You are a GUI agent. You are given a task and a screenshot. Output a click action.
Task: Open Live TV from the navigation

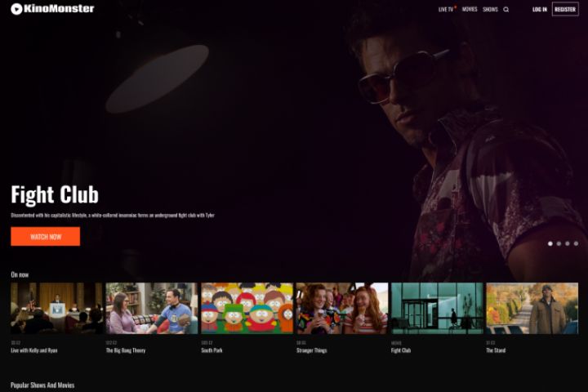[446, 9]
